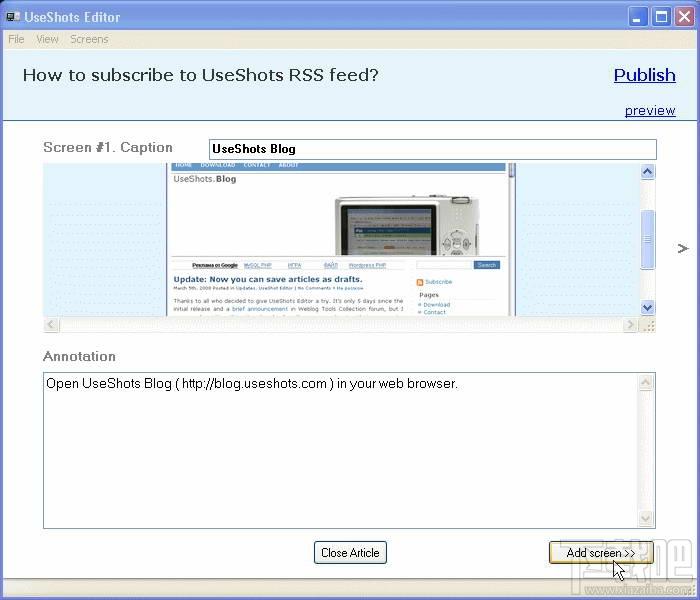
Task: Minimize the UseShots Editor window
Action: click(638, 17)
